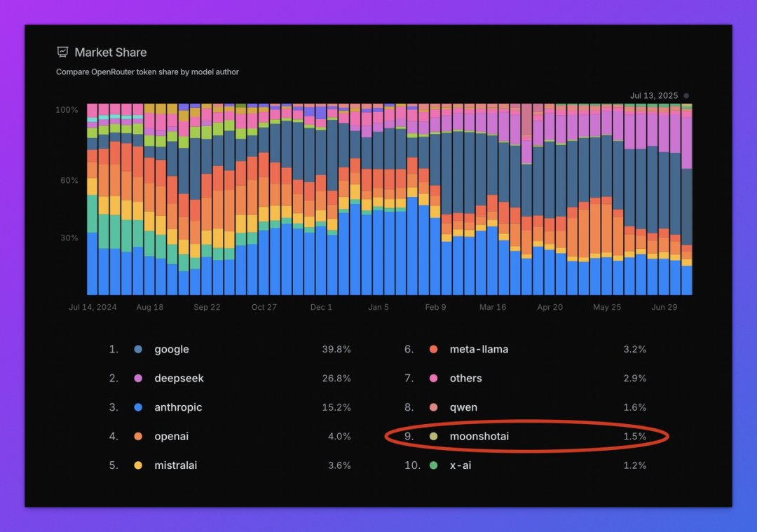757x532 pixels.
Task: Click the x-ai green legend dot
Action: pos(434,465)
